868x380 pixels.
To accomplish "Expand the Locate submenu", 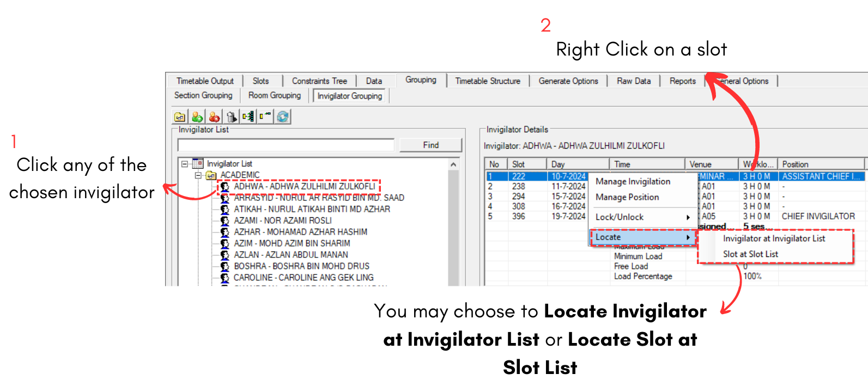I will tap(642, 237).
